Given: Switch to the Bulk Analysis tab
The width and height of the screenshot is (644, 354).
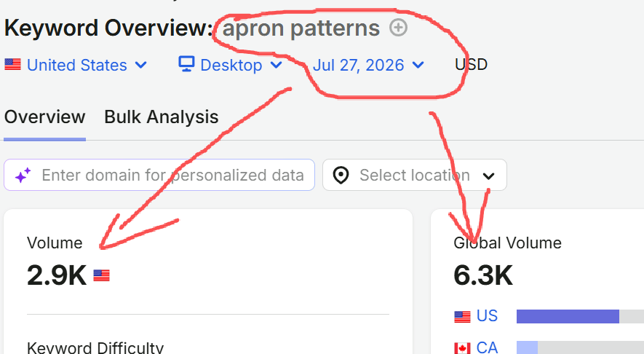Looking at the screenshot, I should click(162, 117).
